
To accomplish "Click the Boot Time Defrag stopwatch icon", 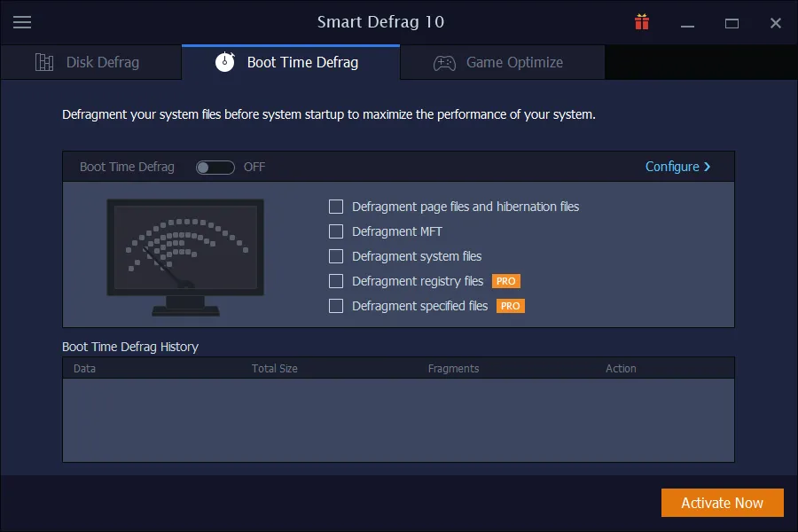I will (225, 62).
